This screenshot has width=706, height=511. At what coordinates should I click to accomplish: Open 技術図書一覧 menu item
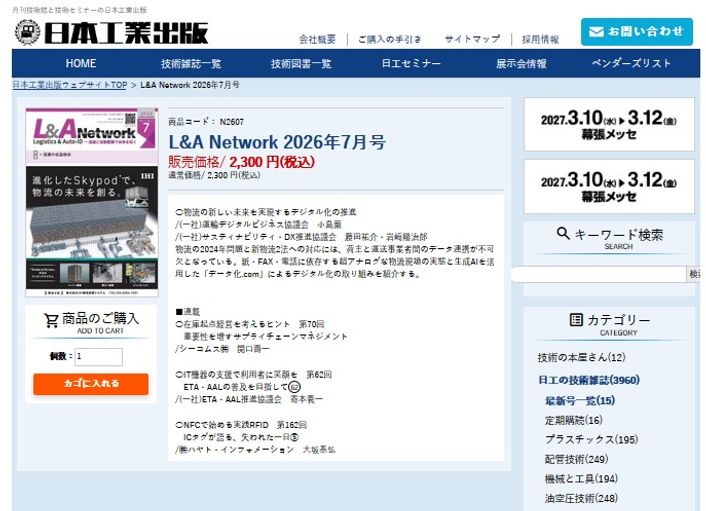[x=301, y=63]
